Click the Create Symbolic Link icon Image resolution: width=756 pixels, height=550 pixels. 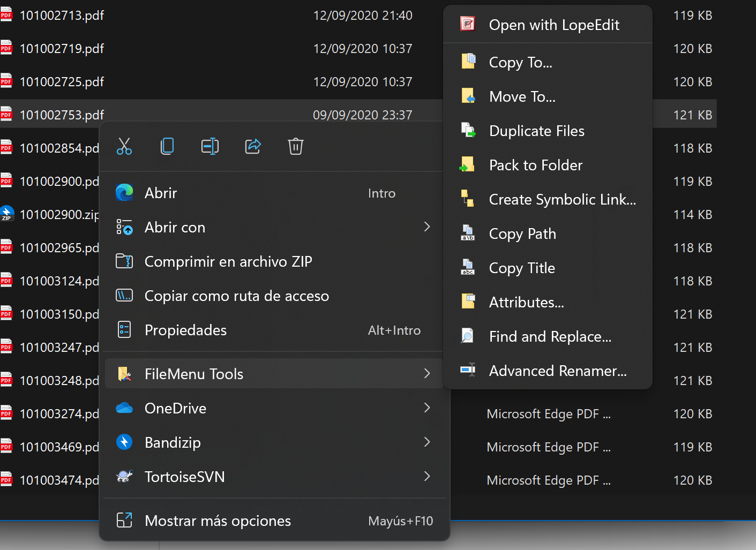click(468, 198)
